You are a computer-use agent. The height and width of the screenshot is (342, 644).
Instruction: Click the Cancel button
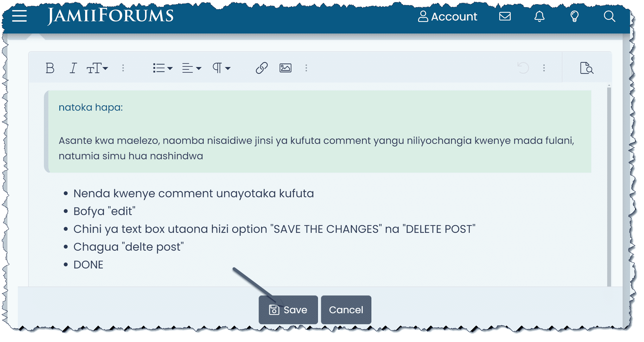tap(346, 310)
